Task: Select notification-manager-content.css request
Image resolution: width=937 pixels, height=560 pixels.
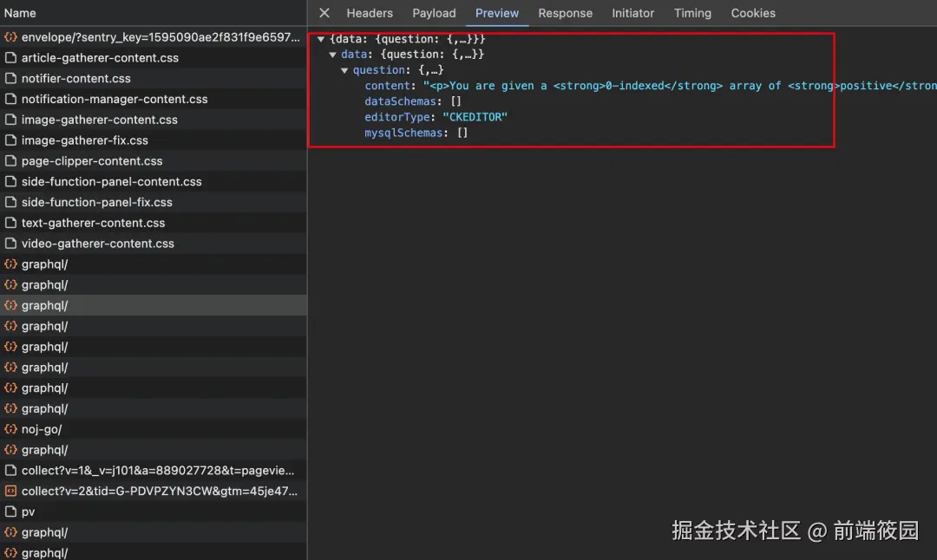Action: click(x=154, y=99)
